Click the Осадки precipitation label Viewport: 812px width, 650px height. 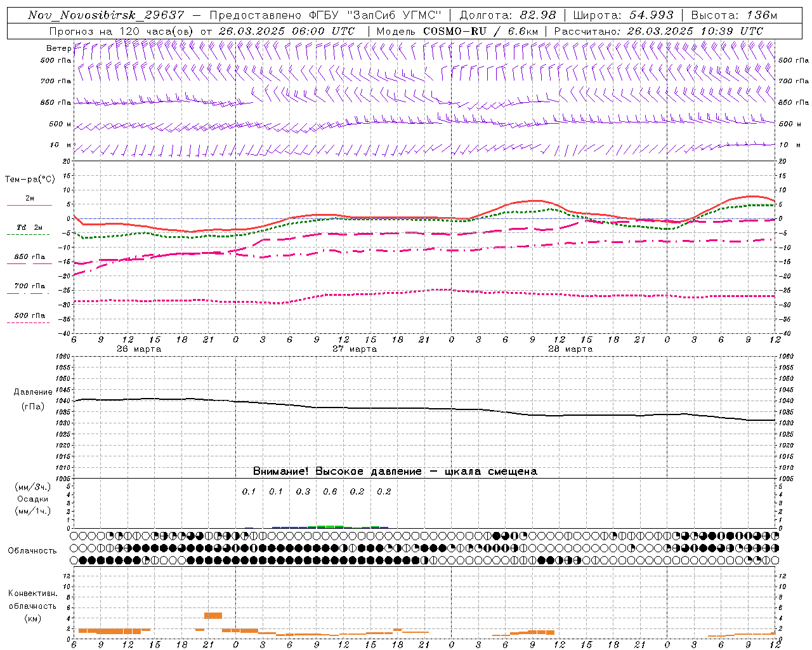point(32,499)
